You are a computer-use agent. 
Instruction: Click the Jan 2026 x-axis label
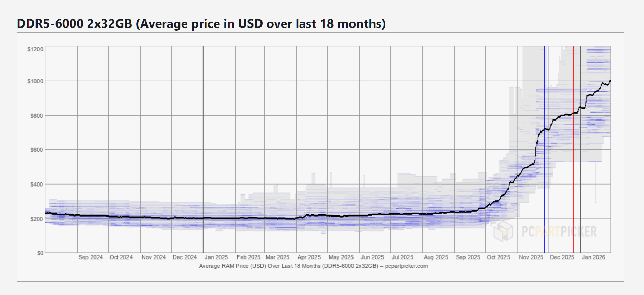coord(593,257)
